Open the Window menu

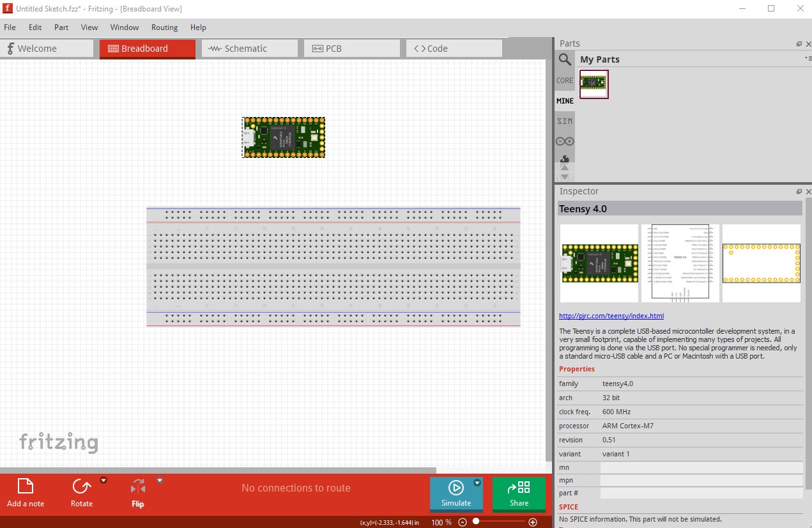125,27
